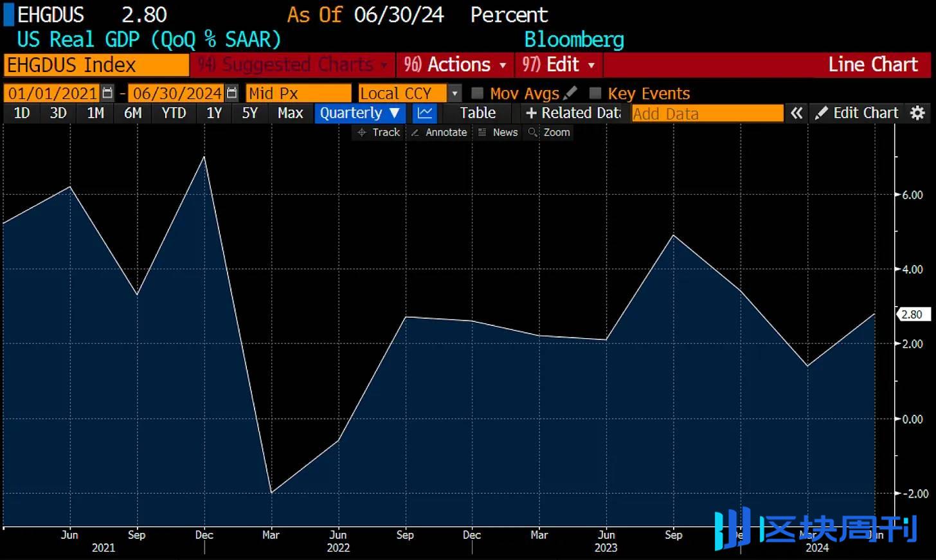Click the 2022 year label on x-axis
936x560 pixels.
338,548
